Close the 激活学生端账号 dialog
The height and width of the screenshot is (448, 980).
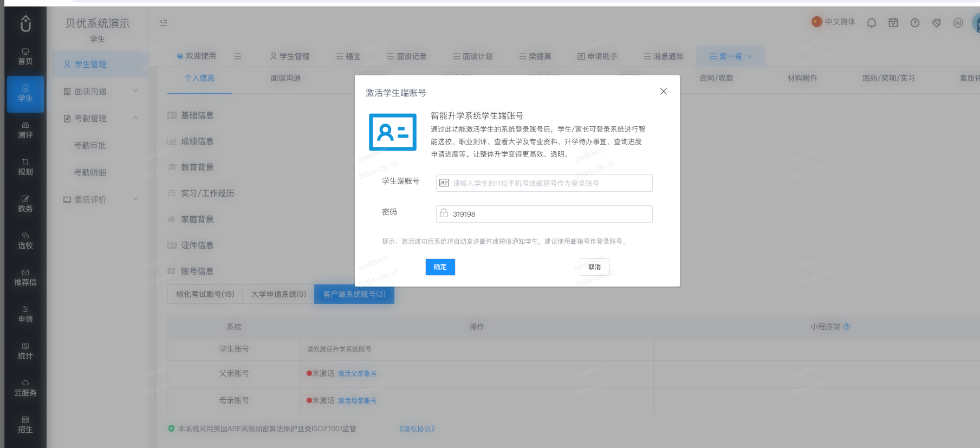[664, 92]
